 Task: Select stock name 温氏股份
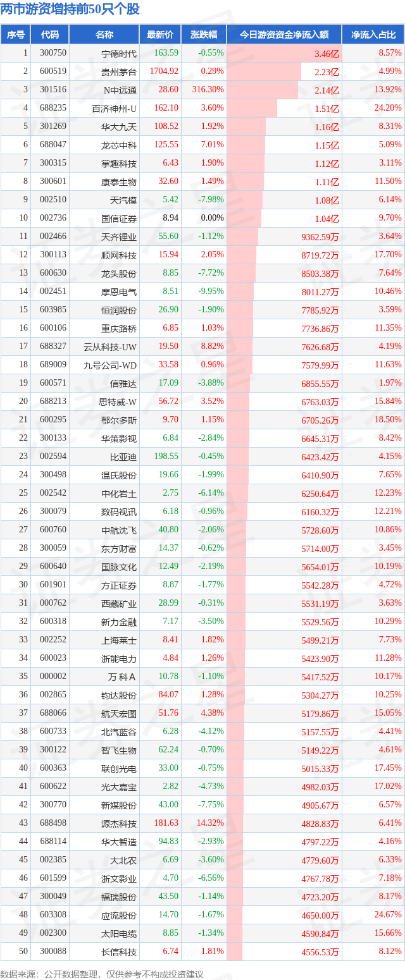coord(119,475)
